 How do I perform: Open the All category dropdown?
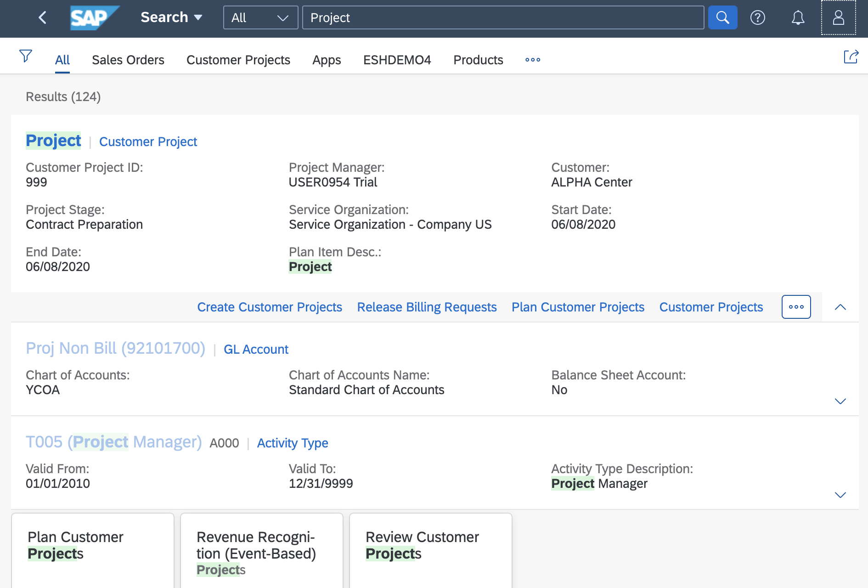tap(260, 18)
